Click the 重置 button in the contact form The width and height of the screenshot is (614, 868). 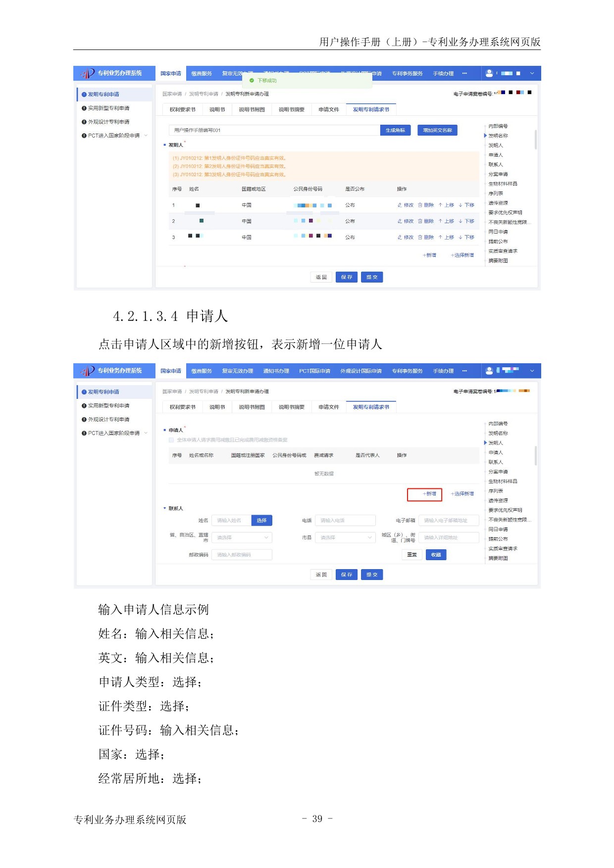[x=411, y=555]
